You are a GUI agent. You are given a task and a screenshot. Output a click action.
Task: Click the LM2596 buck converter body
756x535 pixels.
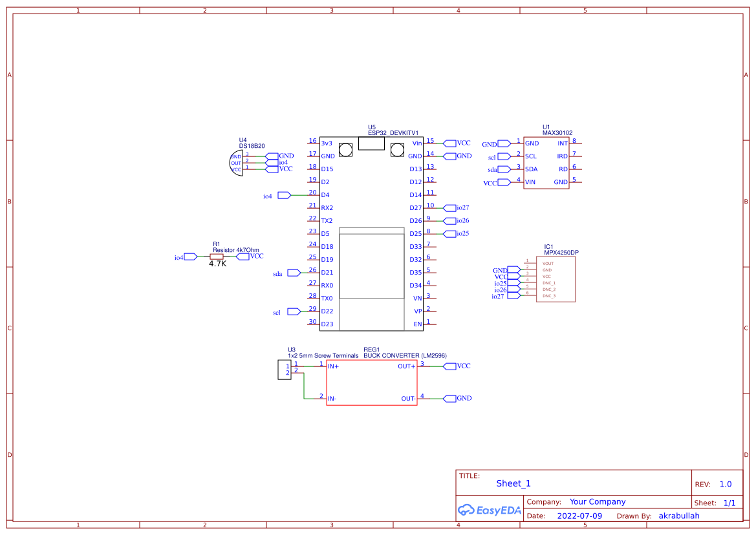(371, 383)
